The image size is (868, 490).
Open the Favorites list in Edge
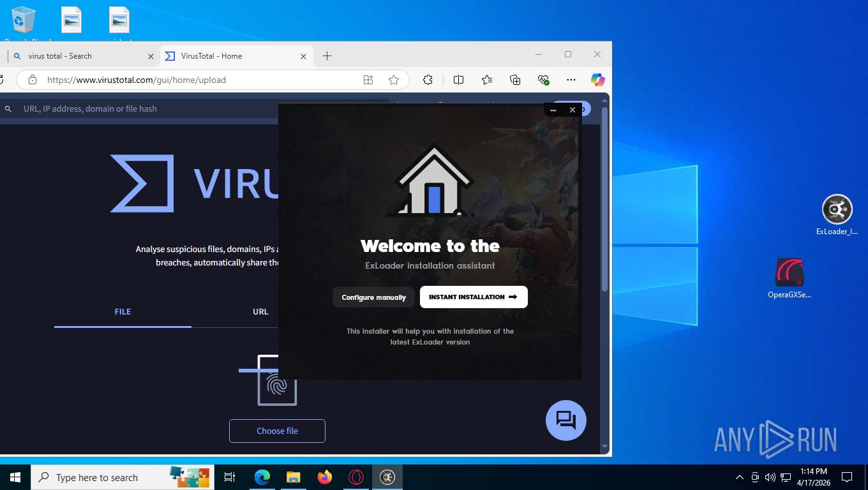click(x=487, y=80)
